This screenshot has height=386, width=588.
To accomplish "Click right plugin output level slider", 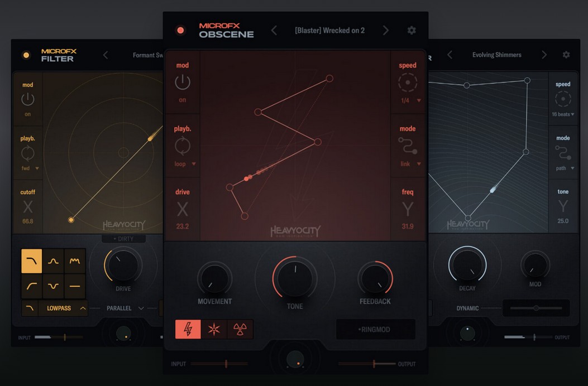I will pos(528,337).
